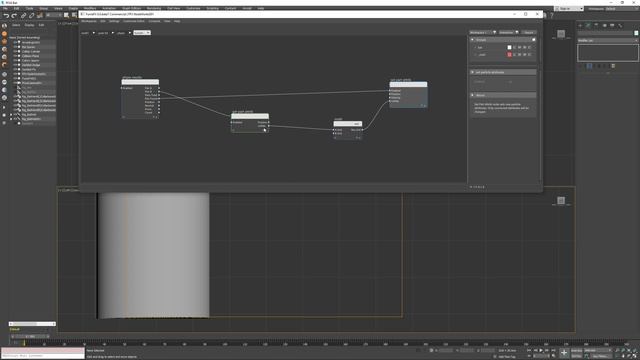This screenshot has height=360, width=640.
Task: Go to start frame playback button
Action: (529, 351)
